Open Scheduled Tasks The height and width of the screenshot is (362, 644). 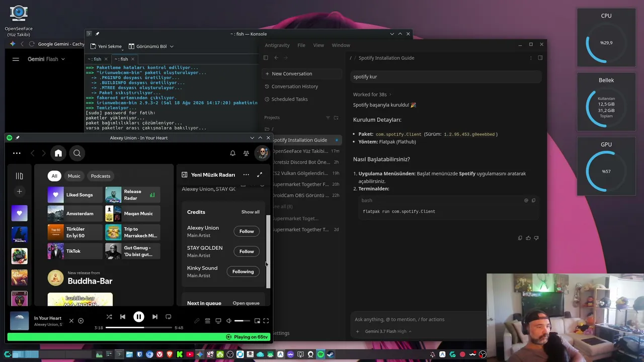coord(290,99)
